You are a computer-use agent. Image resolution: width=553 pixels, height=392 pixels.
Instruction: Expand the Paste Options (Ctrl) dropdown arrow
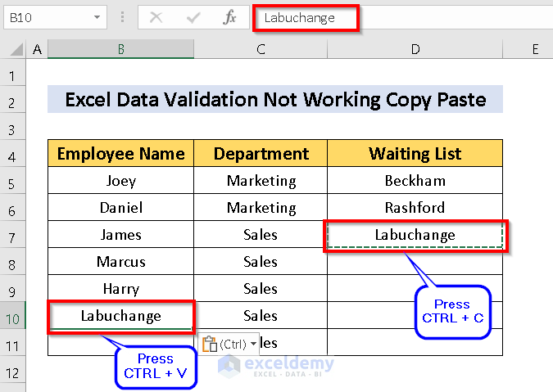pyautogui.click(x=253, y=344)
